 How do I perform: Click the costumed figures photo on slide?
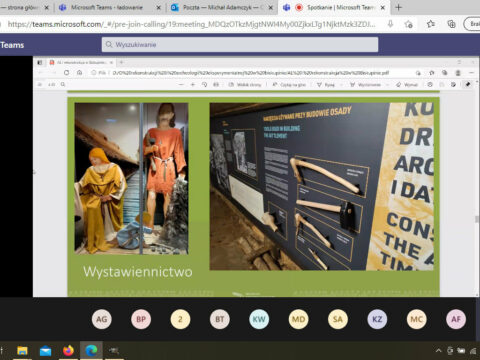(131, 178)
